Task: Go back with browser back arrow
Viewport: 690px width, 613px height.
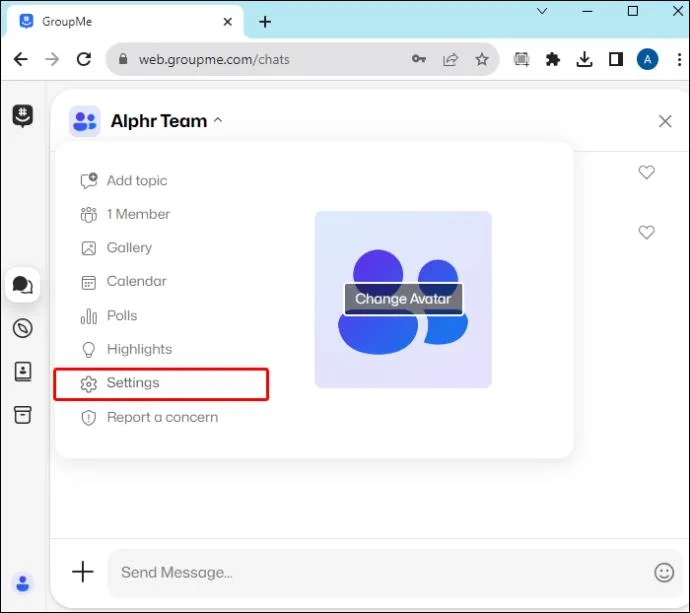Action: point(21,59)
